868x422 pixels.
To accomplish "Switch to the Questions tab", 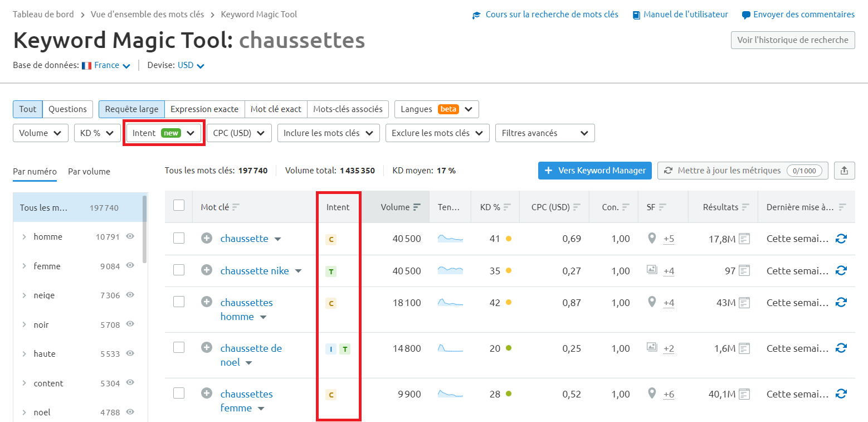I will (67, 109).
